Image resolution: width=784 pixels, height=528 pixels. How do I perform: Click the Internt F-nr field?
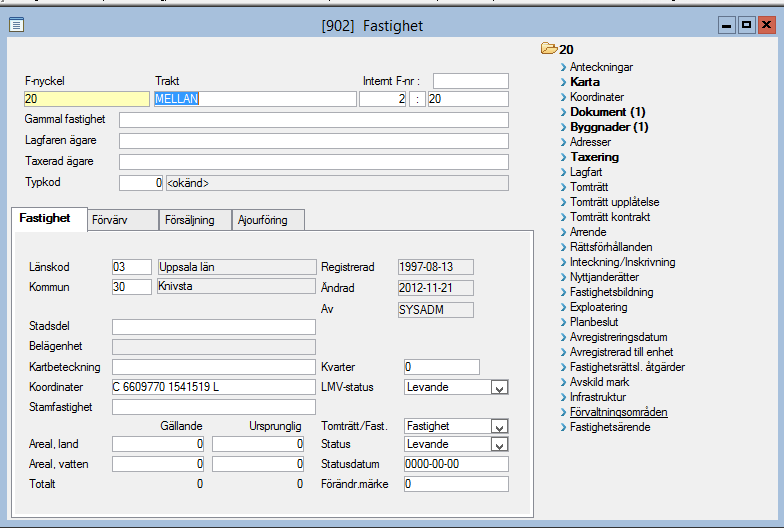(470, 81)
